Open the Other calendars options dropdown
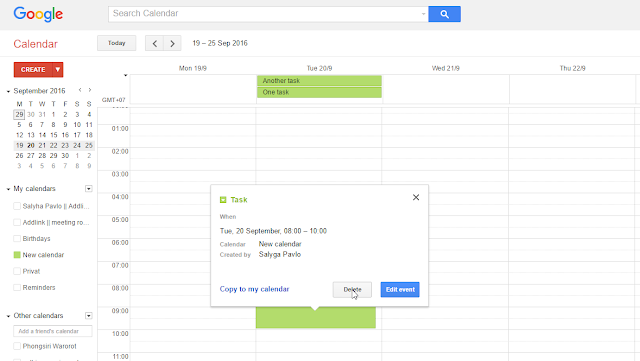The width and height of the screenshot is (640, 361). pyautogui.click(x=89, y=316)
